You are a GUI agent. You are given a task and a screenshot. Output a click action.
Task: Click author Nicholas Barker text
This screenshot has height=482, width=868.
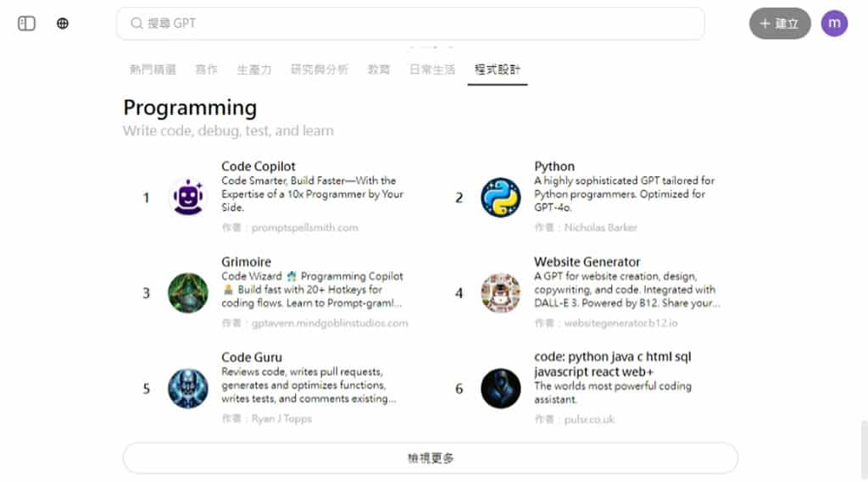601,227
